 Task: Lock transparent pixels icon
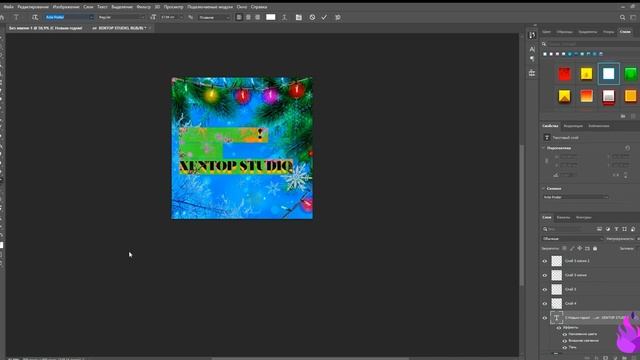[x=564, y=248]
